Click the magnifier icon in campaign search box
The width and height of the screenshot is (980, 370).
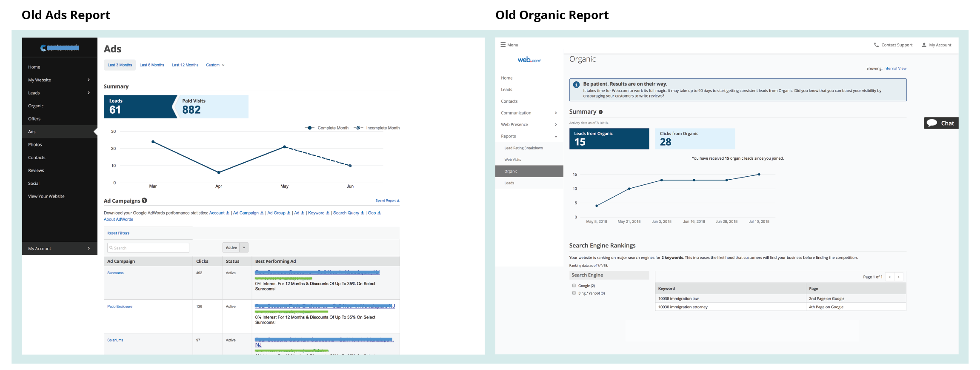click(111, 248)
